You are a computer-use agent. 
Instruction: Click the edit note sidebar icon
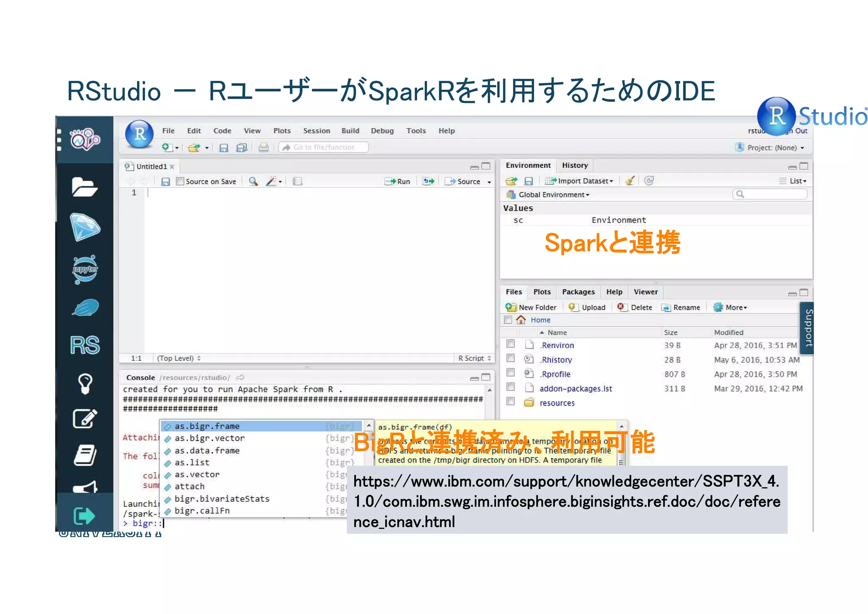coord(85,419)
